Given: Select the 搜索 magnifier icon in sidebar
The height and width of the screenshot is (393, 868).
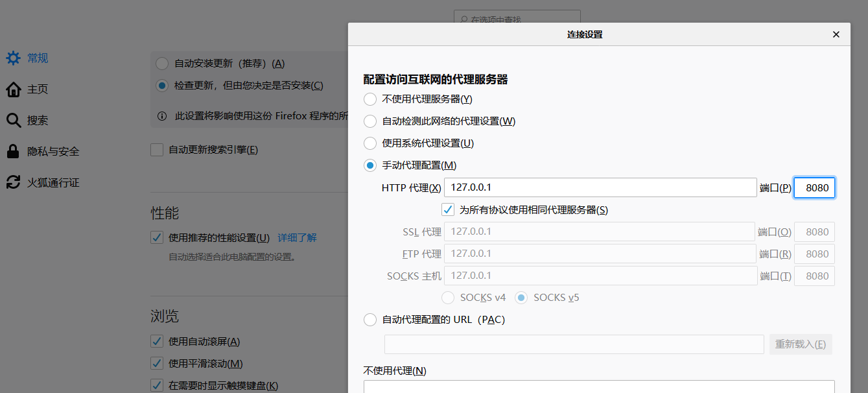Looking at the screenshot, I should point(13,121).
